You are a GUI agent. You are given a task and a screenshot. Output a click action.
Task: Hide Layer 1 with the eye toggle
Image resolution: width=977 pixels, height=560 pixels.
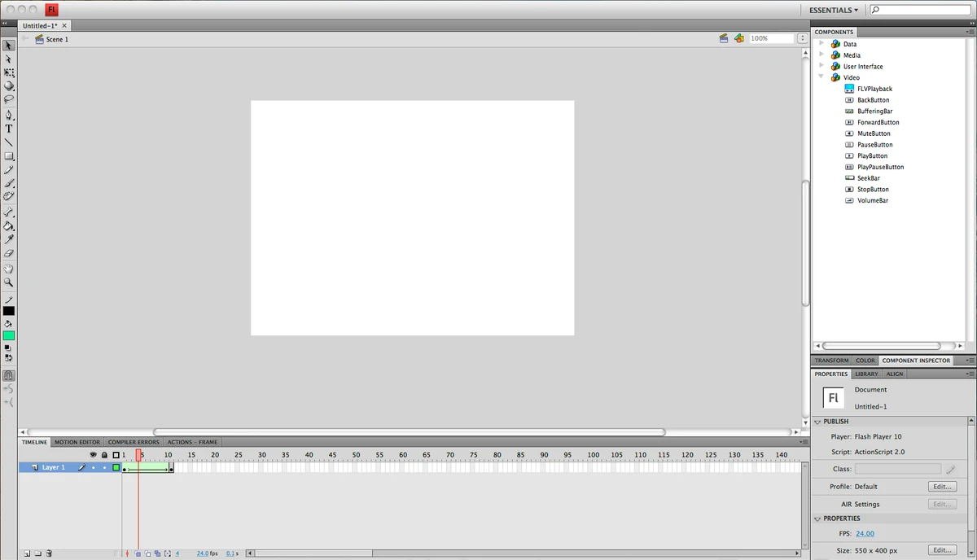[93, 467]
